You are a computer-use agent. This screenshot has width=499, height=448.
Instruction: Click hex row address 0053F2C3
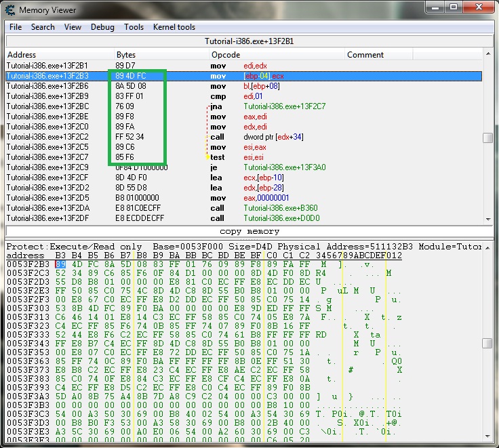click(x=28, y=273)
